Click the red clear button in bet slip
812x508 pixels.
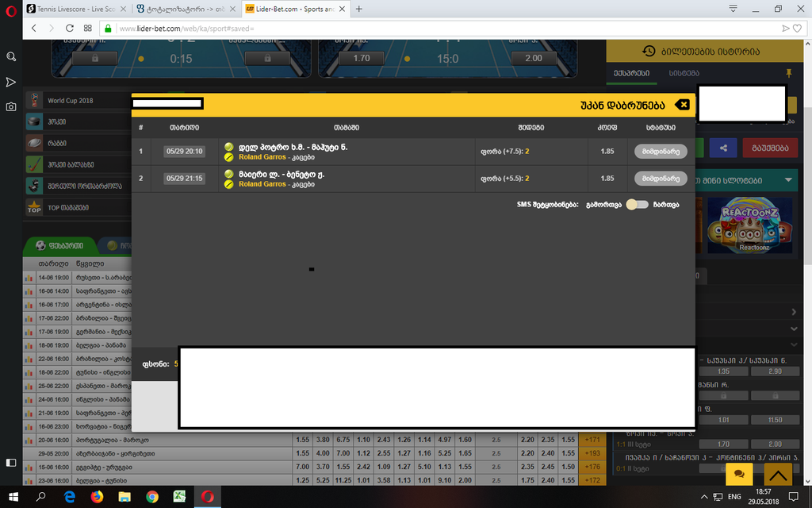pos(770,148)
